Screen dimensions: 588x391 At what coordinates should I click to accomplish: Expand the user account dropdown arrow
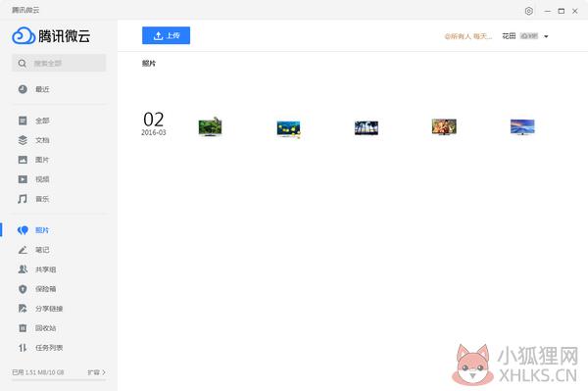pyautogui.click(x=546, y=36)
